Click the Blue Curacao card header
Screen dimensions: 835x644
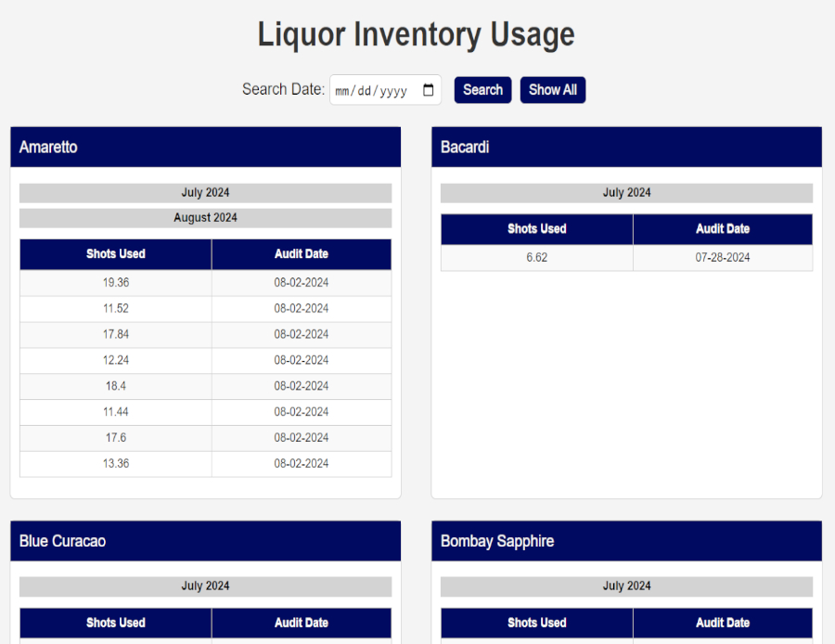tap(205, 541)
